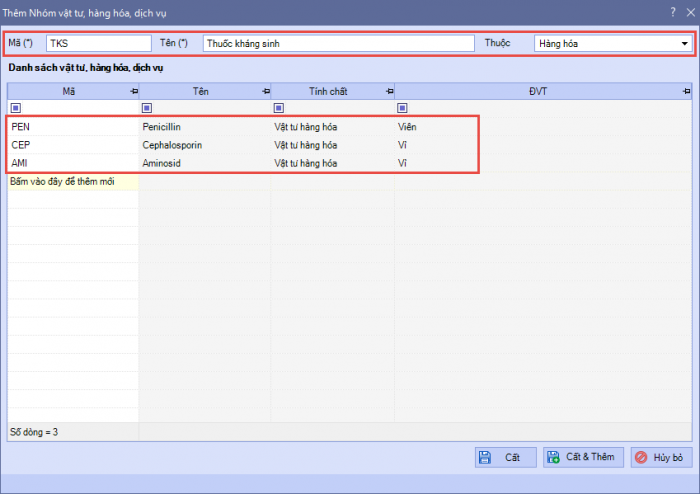Click the filter icon under Tính chất column

click(x=278, y=108)
